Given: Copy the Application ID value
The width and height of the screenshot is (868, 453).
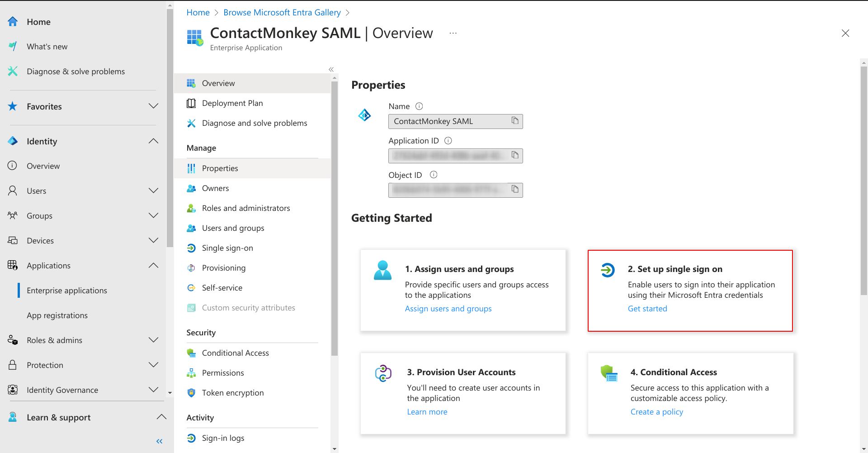Looking at the screenshot, I should [515, 155].
